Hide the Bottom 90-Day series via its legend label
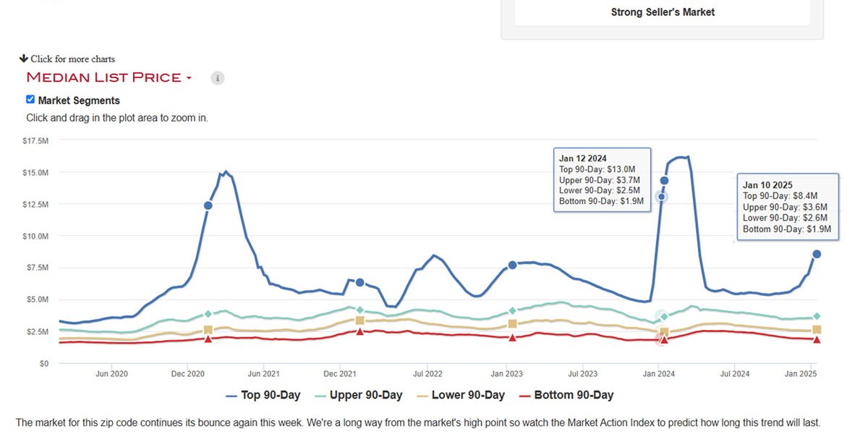The width and height of the screenshot is (868, 437). point(572,395)
